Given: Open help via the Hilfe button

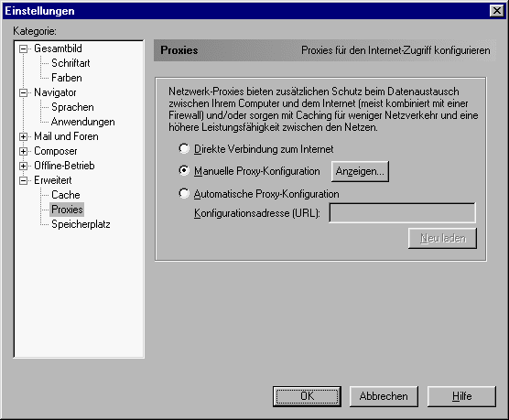Looking at the screenshot, I should click(461, 396).
